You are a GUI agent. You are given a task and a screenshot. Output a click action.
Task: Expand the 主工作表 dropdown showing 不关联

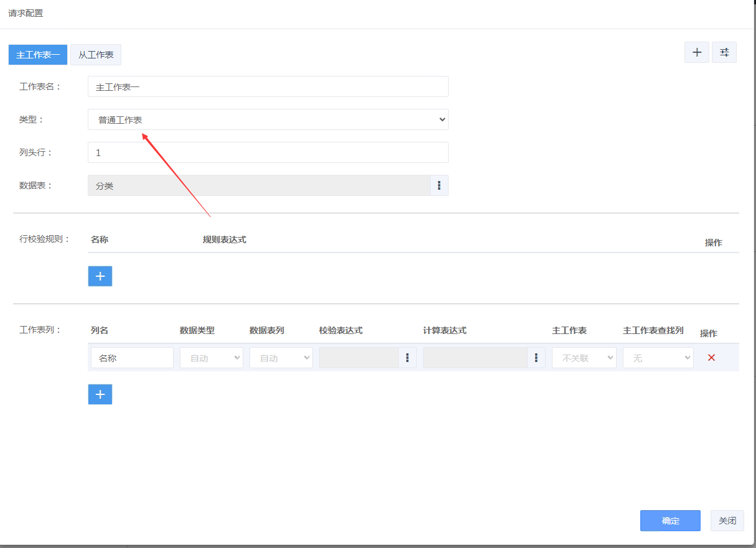point(584,358)
